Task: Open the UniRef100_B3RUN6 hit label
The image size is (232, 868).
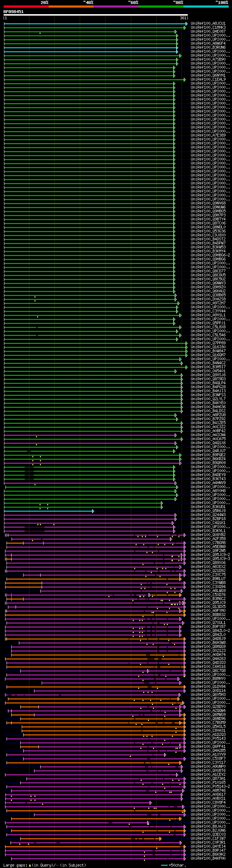Action: pos(208,47)
